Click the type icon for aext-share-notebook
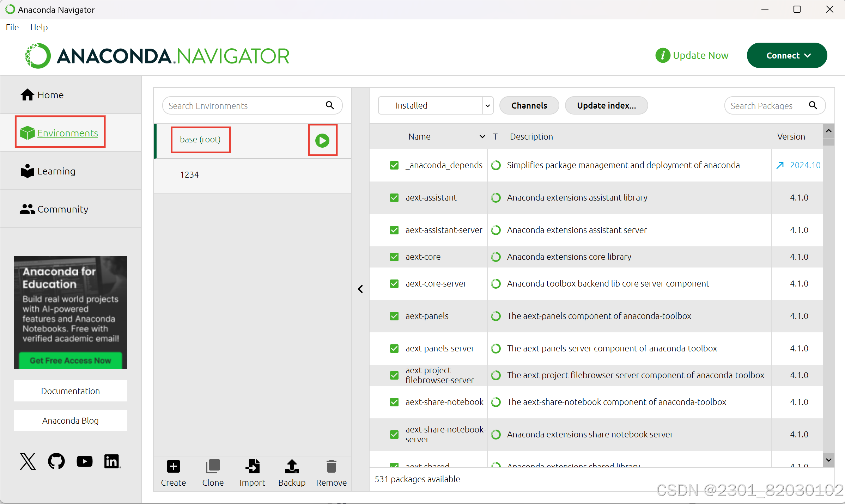 pos(496,402)
